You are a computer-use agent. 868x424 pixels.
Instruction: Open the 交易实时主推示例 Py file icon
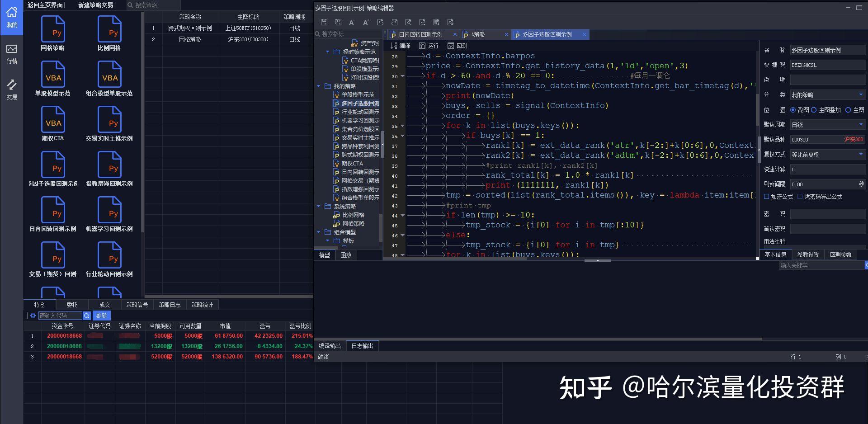pyautogui.click(x=109, y=119)
